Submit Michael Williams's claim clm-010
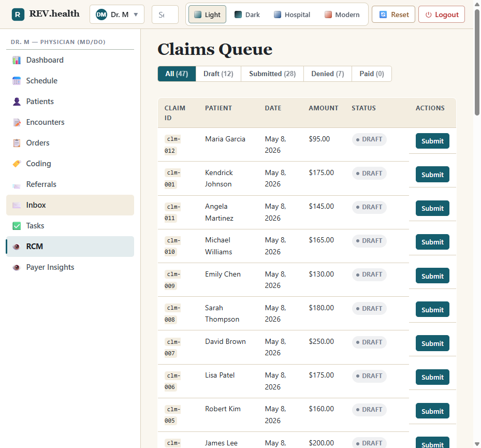 tap(432, 242)
